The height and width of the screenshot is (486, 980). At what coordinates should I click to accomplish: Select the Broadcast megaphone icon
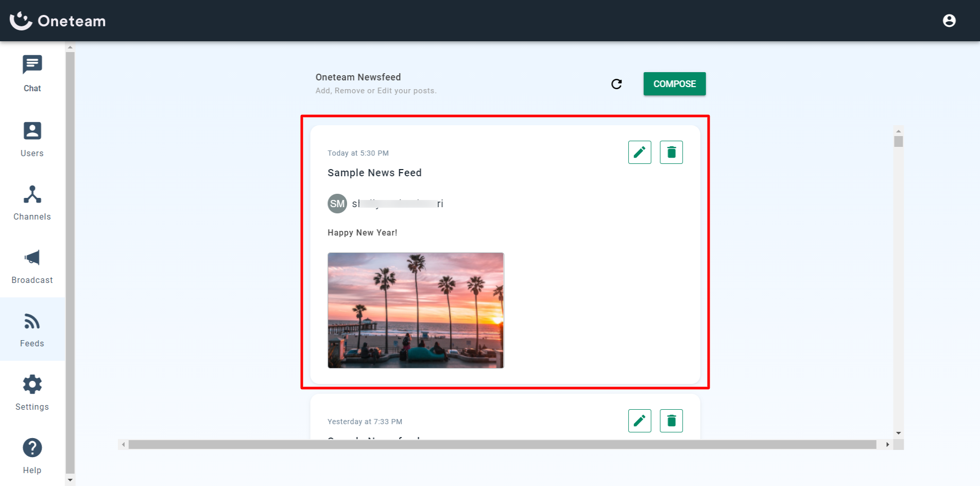tap(32, 258)
